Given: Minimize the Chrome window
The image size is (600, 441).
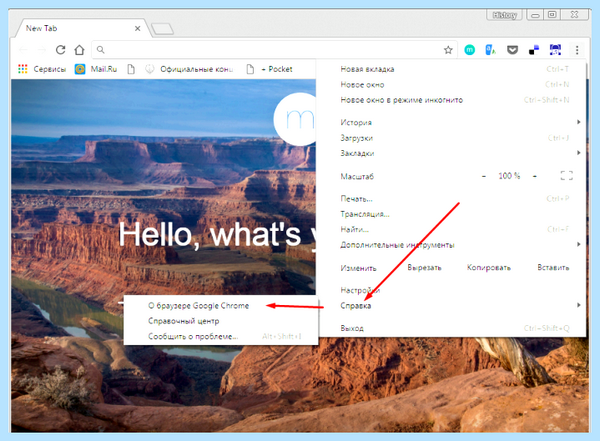Looking at the screenshot, I should pos(535,15).
